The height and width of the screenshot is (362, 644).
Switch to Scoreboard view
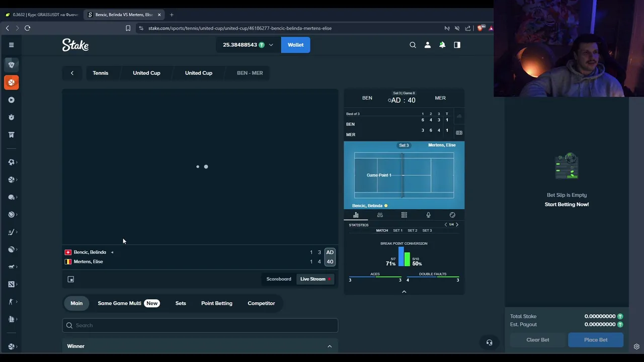click(x=279, y=279)
